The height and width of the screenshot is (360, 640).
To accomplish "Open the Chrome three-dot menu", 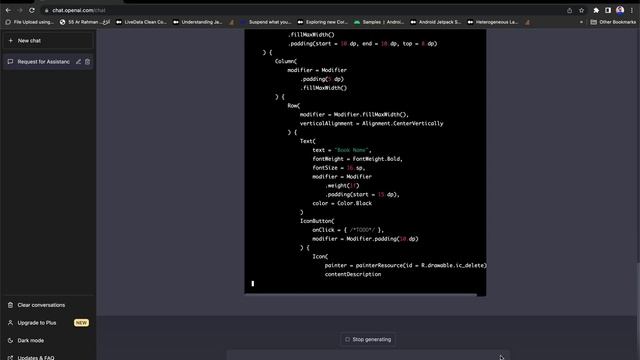I will (x=631, y=11).
